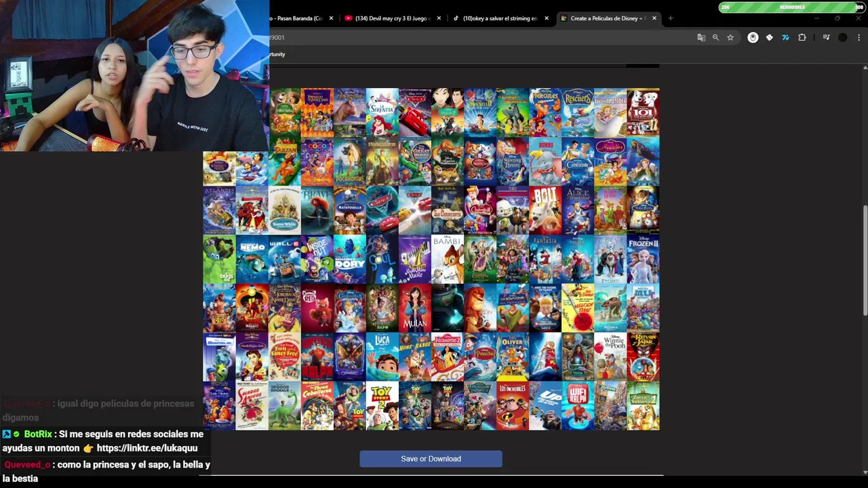This screenshot has width=868, height=488.
Task: Select the WiFi Ralph poster
Action: pyautogui.click(x=578, y=405)
